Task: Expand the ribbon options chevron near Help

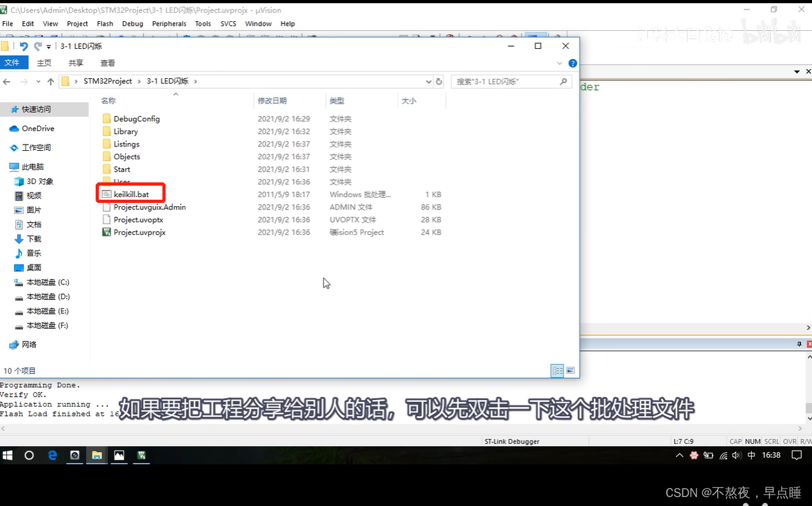Action: (x=560, y=63)
